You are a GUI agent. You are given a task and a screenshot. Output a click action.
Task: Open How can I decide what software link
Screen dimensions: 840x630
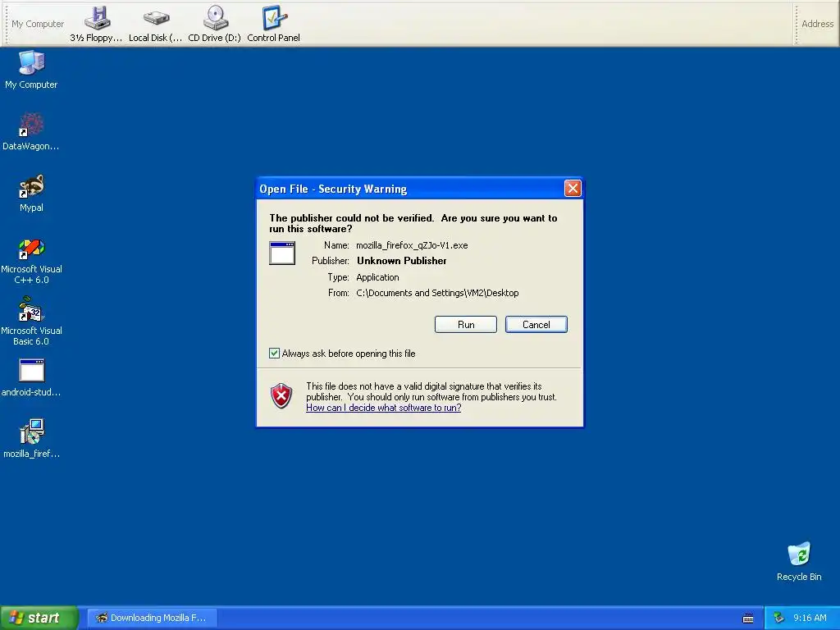384,408
